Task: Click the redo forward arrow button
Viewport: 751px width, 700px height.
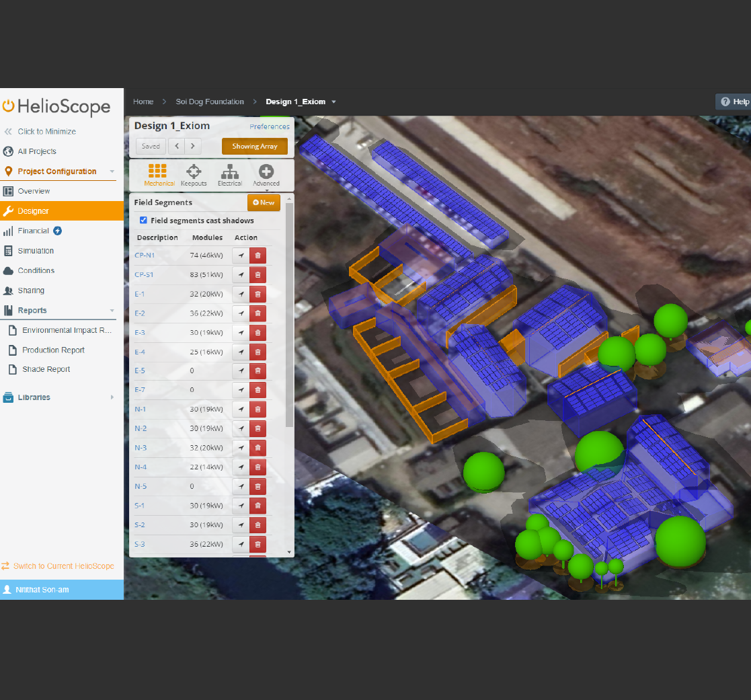Action: 193,146
